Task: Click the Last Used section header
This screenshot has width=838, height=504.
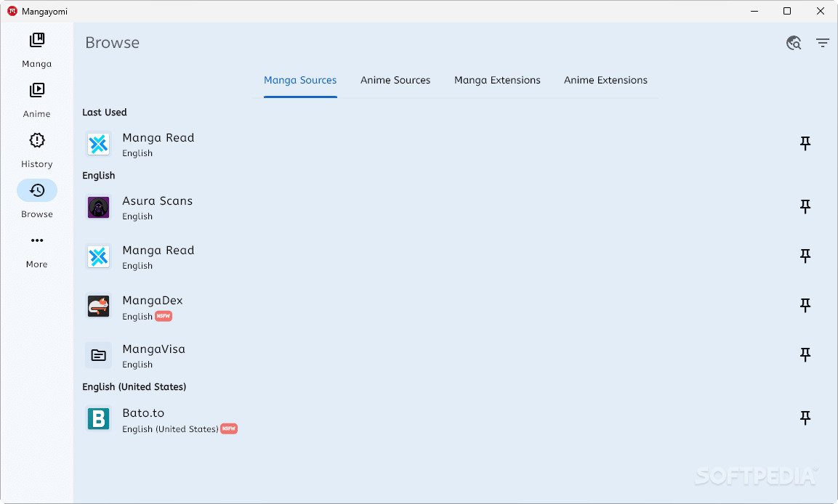Action: 105,112
